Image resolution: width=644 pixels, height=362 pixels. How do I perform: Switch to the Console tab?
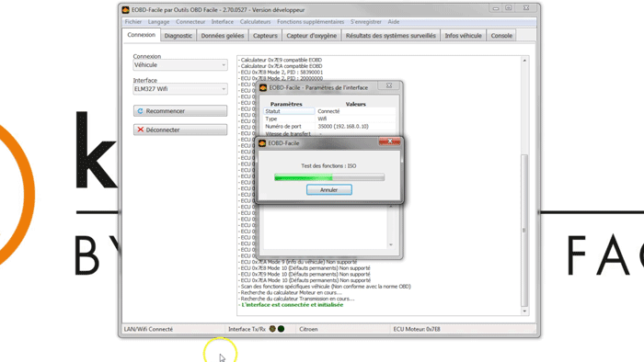pos(501,36)
